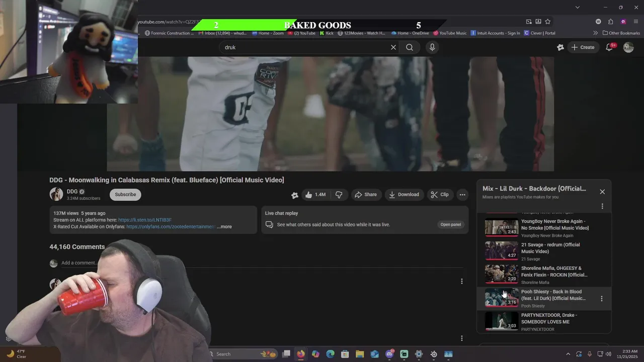Open the browser tab list dropdown

point(578,7)
